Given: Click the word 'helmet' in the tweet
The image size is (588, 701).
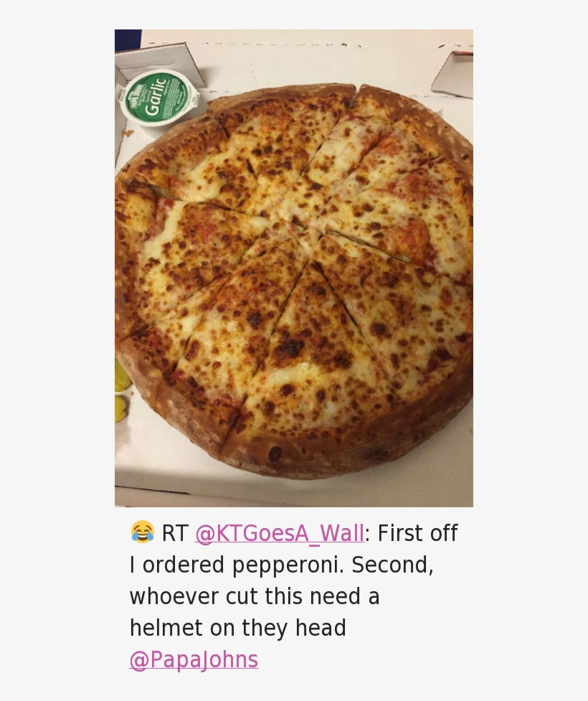Looking at the screenshot, I should pyautogui.click(x=166, y=628).
